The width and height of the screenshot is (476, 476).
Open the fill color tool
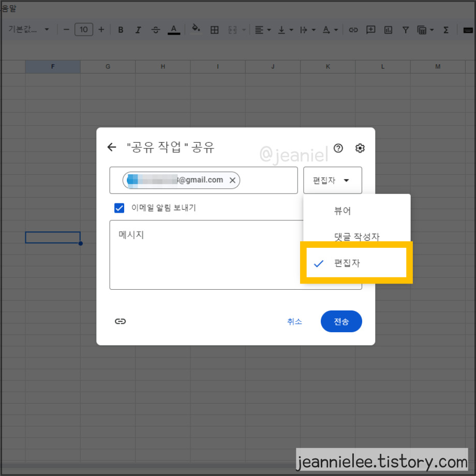pos(196,29)
